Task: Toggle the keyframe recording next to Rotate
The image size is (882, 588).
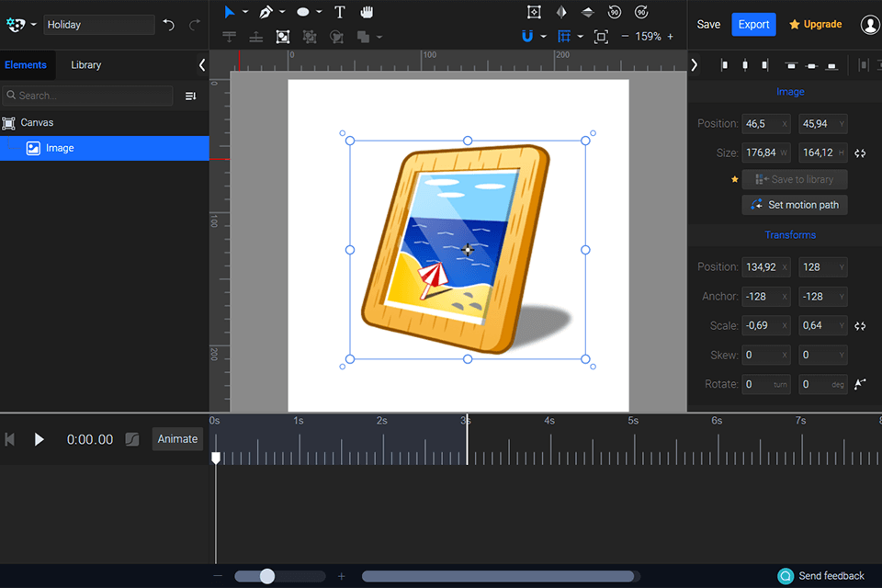Action: point(860,384)
